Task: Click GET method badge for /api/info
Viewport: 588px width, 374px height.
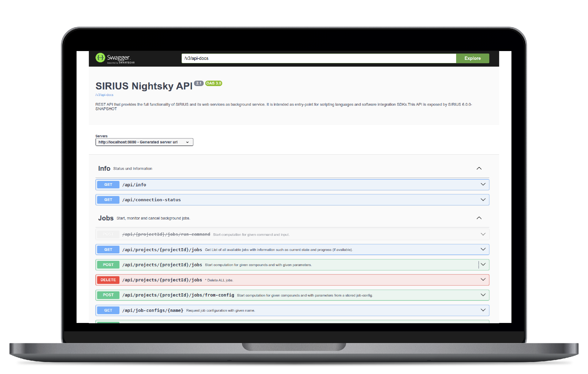Action: click(108, 185)
